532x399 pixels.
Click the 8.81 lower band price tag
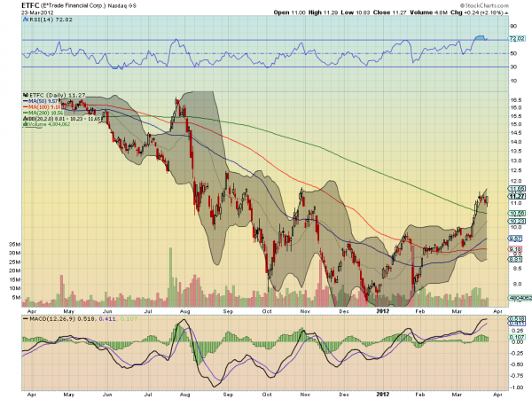point(516,260)
